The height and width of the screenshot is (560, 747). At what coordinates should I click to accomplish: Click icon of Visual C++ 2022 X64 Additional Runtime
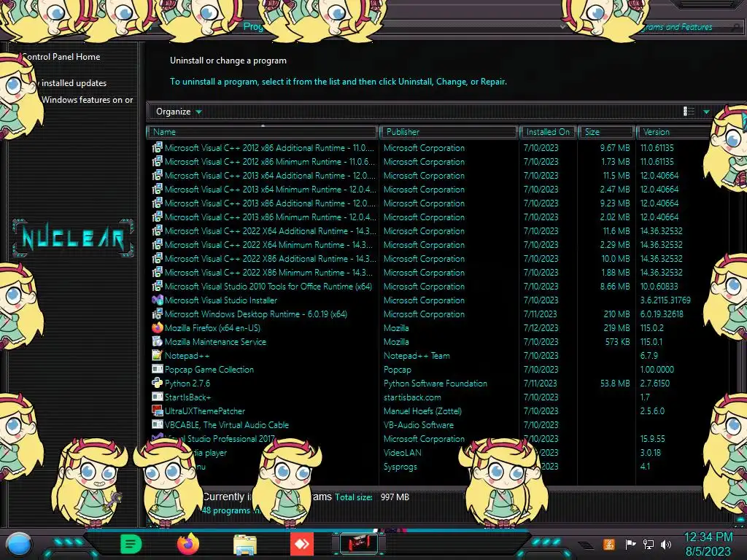pyautogui.click(x=158, y=230)
